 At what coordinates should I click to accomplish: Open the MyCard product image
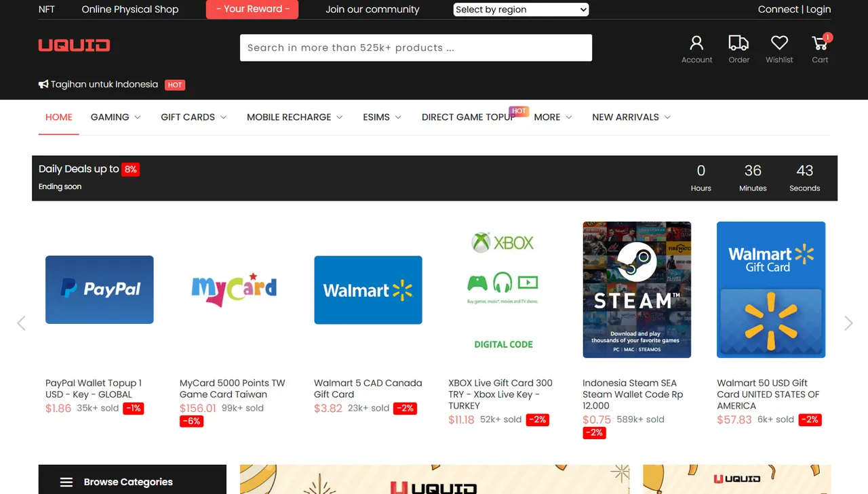pyautogui.click(x=234, y=289)
